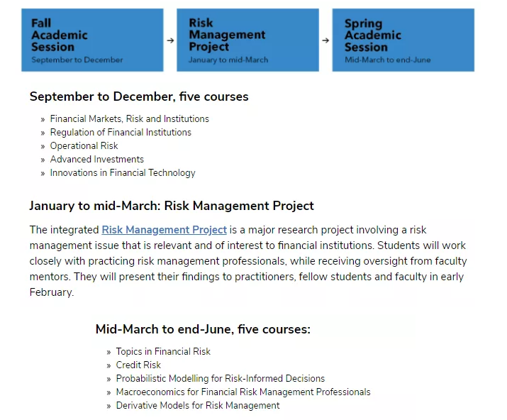Open the Spring Academic Session blue box
The width and height of the screenshot is (507, 420).
[x=403, y=40]
